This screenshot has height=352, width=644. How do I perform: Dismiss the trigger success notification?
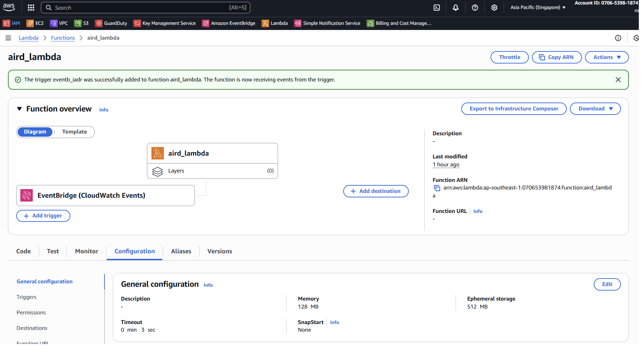click(x=618, y=80)
